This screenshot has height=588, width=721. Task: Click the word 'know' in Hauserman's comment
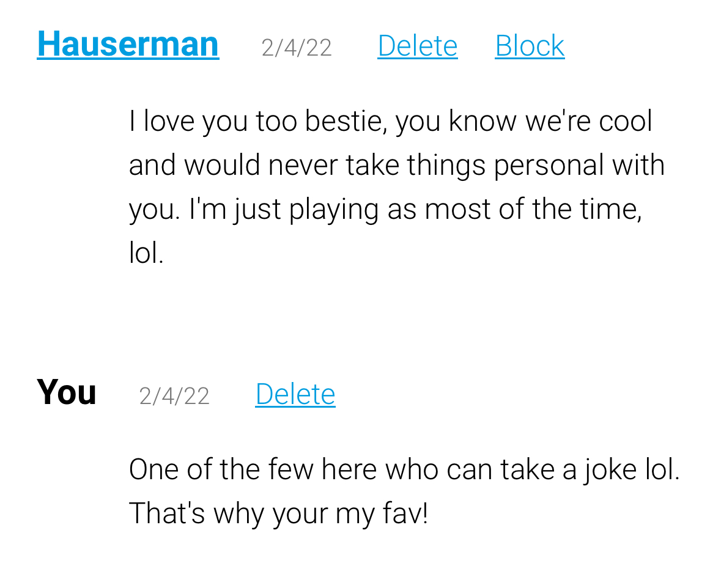483,121
